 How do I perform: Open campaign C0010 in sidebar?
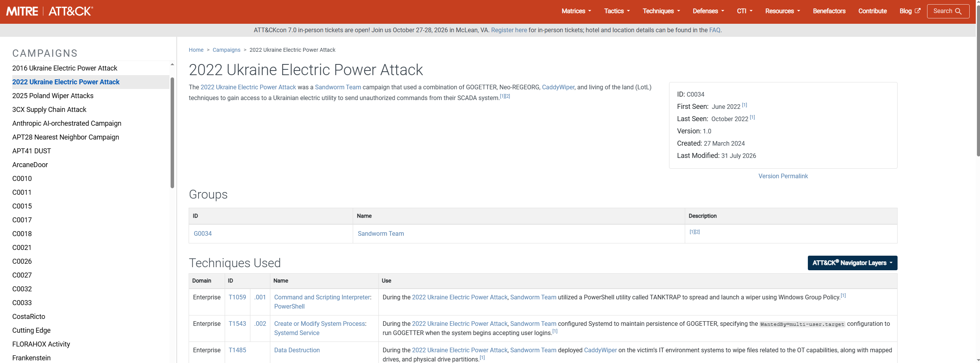pyautogui.click(x=22, y=179)
